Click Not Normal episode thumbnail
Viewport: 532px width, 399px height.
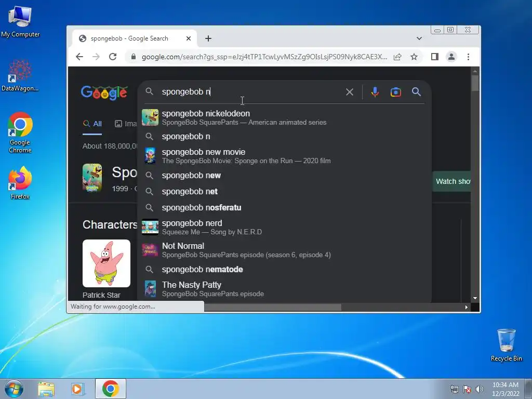pos(150,250)
